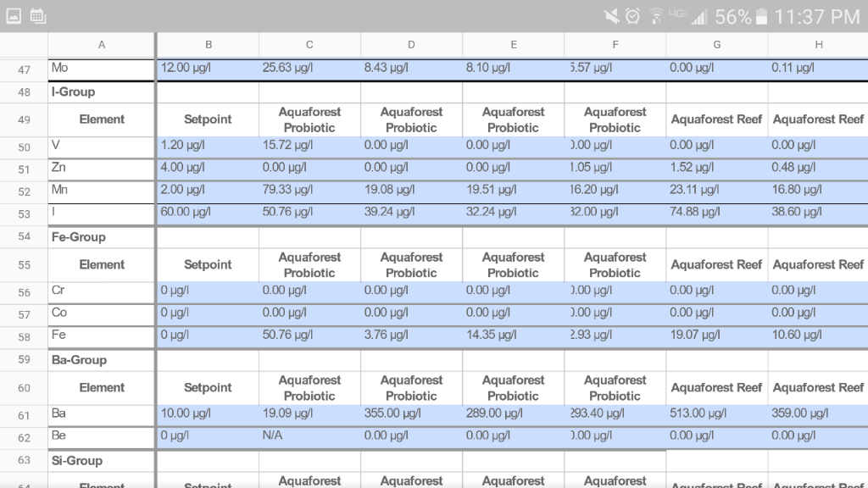This screenshot has width=868, height=488.
Task: Select column F header
Action: 615,45
